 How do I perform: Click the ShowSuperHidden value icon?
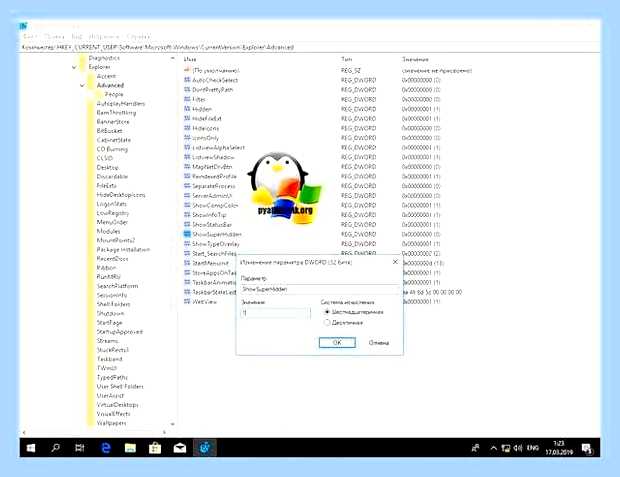(x=187, y=234)
